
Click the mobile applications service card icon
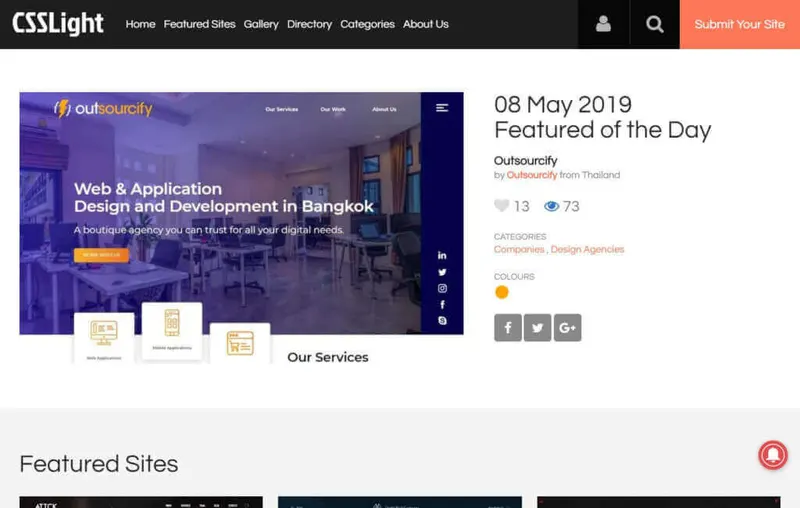(x=172, y=322)
